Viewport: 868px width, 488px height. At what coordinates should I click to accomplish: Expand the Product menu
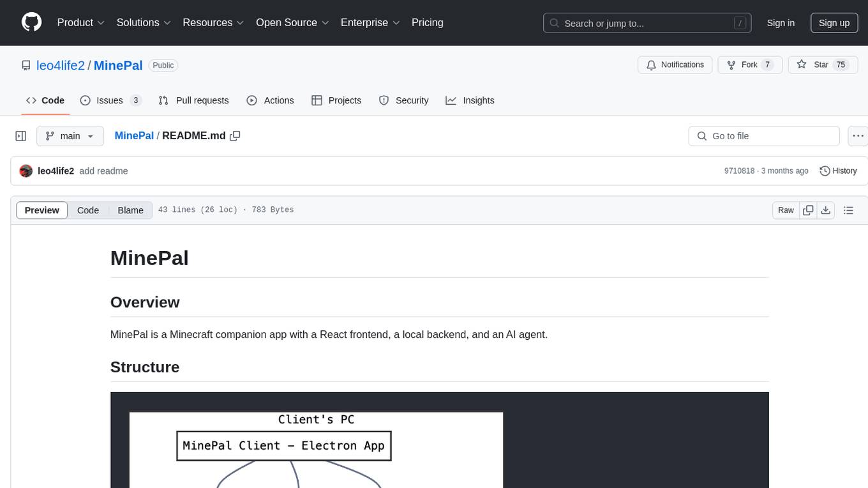[x=80, y=22]
